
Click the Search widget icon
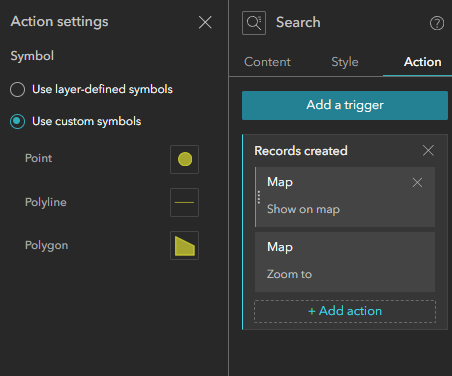point(254,23)
